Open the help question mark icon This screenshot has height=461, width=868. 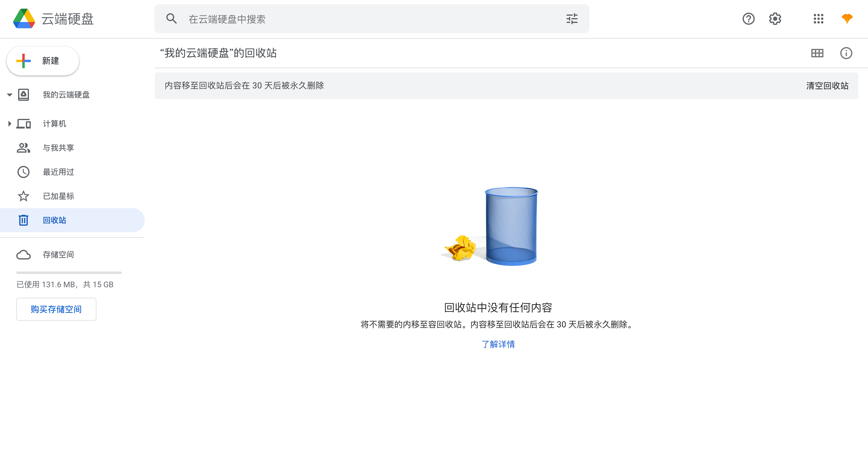click(x=748, y=19)
